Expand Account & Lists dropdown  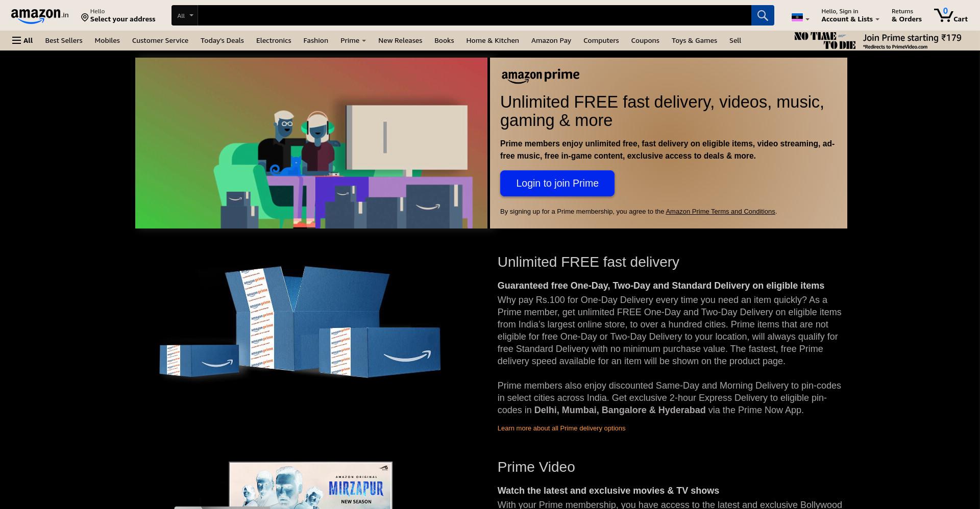[850, 15]
